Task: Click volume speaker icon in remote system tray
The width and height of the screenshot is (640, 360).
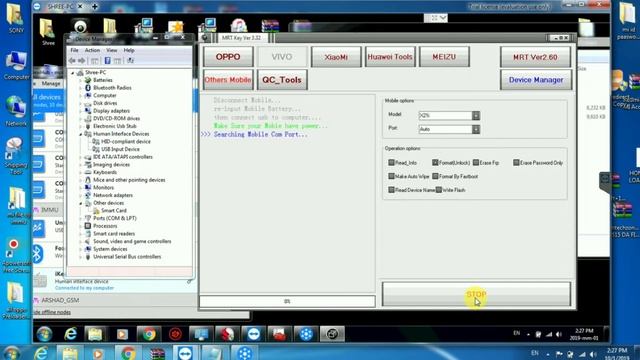Action: [559, 334]
